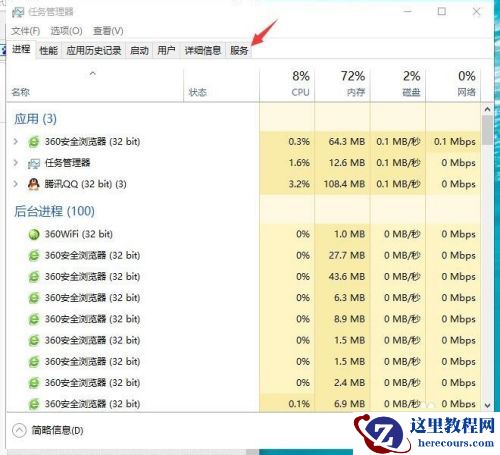Click the vertical scrollbar thumb

click(x=487, y=130)
